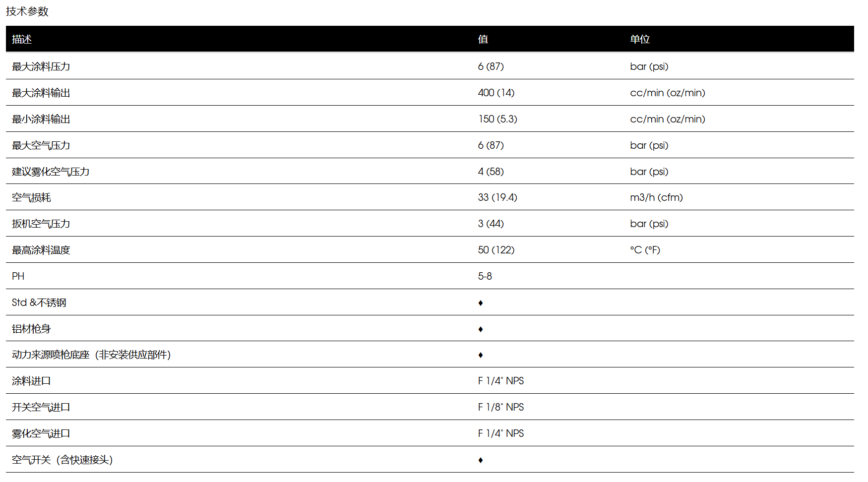Click the 最小涂料输出 row label
Image resolution: width=868 pixels, height=482 pixels.
(41, 119)
